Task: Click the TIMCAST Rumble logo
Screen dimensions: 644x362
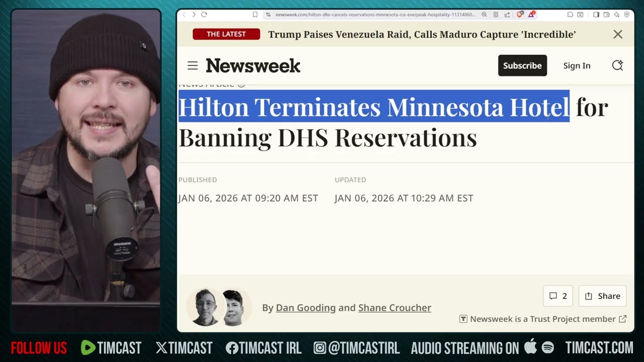Action: coord(111,347)
